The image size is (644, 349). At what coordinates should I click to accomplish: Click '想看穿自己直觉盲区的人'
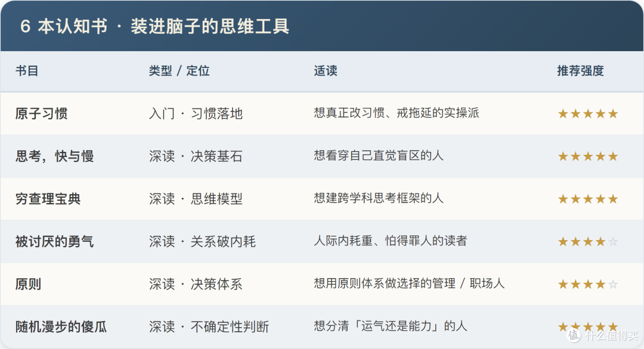click(x=379, y=155)
